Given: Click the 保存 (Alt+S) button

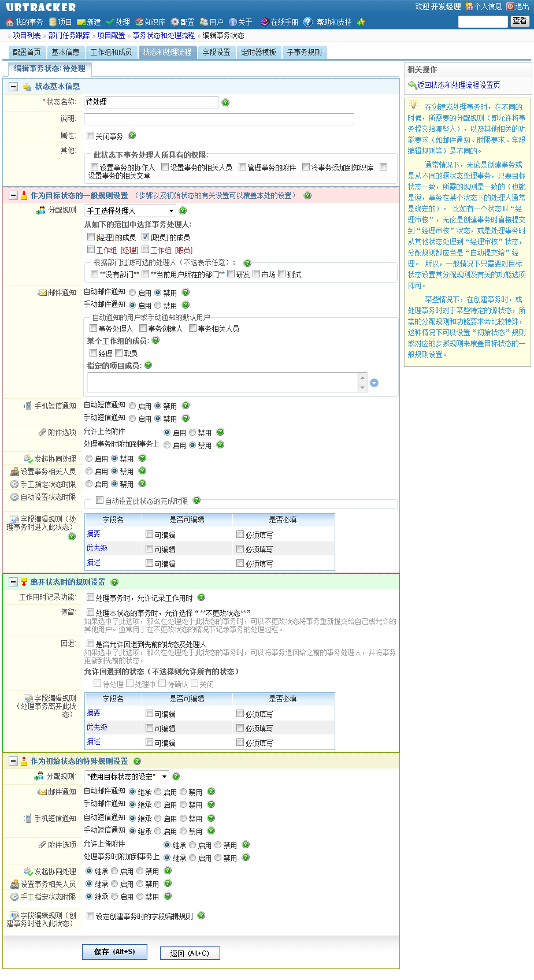Looking at the screenshot, I should pos(114,952).
